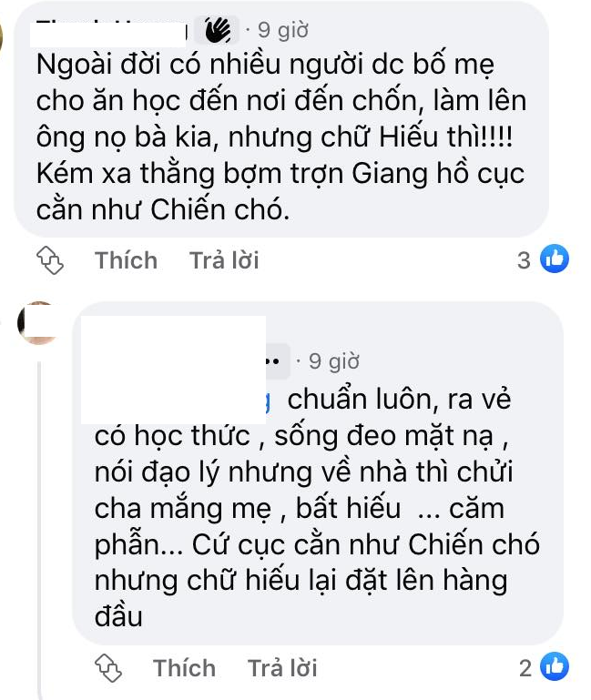This screenshot has width=591, height=700.
Task: Reply to the nested comment via "Trả lời"
Action: 282,668
